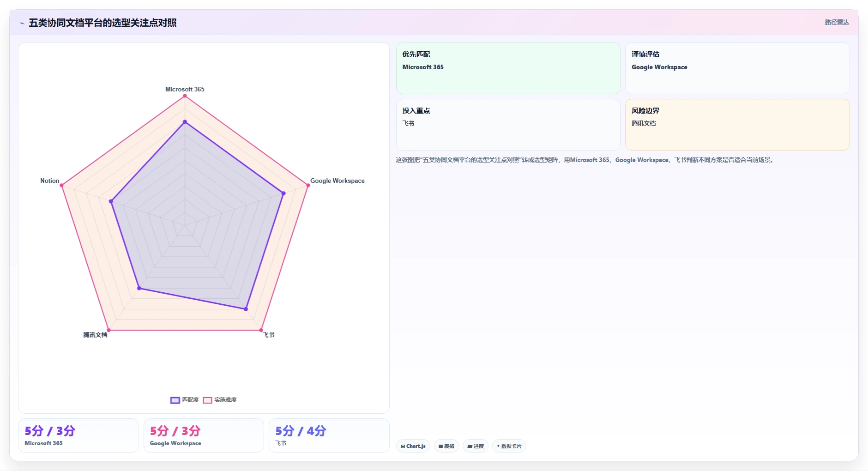This screenshot has width=868, height=471.
Task: Click the purple 匹配度 point on Notion axis
Action: [111, 201]
